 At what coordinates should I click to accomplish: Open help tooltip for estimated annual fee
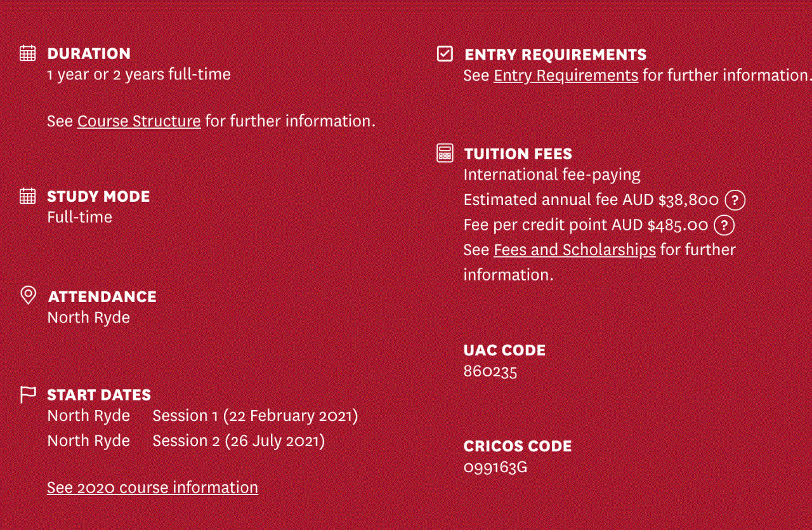[x=735, y=201]
